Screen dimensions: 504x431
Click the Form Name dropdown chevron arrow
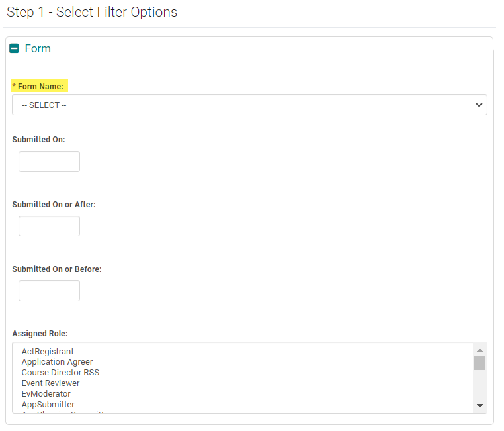point(479,105)
